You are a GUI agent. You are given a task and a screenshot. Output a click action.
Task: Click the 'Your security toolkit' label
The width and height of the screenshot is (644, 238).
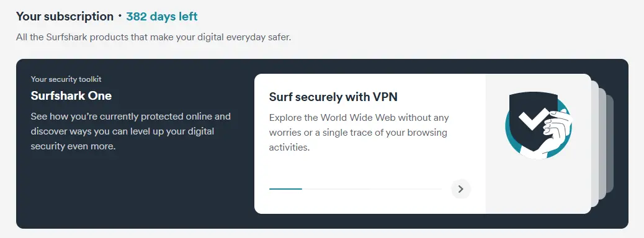coord(66,79)
